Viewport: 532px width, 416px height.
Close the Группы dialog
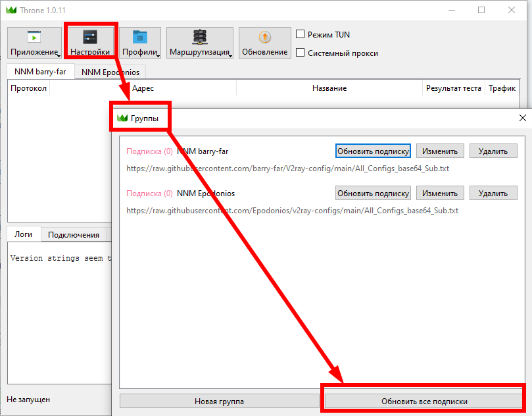(522, 118)
